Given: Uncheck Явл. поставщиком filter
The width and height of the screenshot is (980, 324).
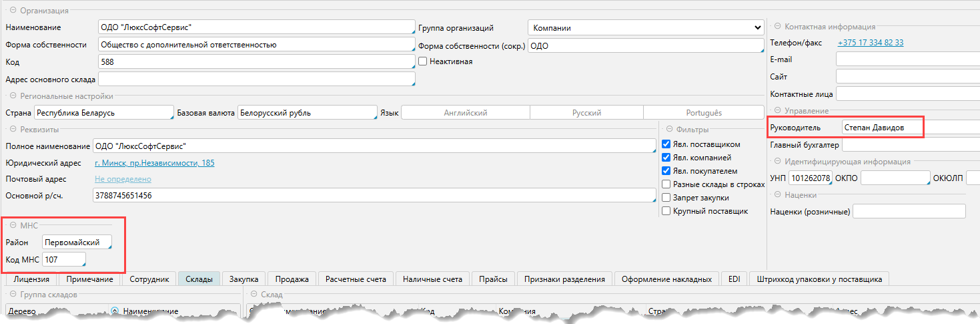Looking at the screenshot, I should coord(666,144).
